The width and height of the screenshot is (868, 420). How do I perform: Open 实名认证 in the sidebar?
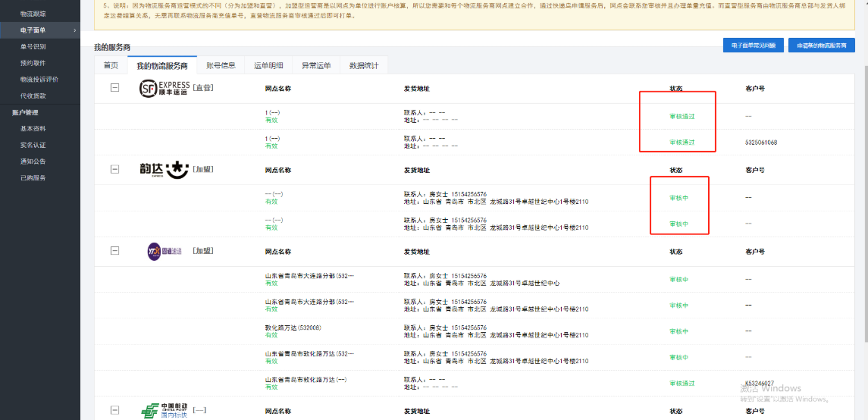coord(33,145)
